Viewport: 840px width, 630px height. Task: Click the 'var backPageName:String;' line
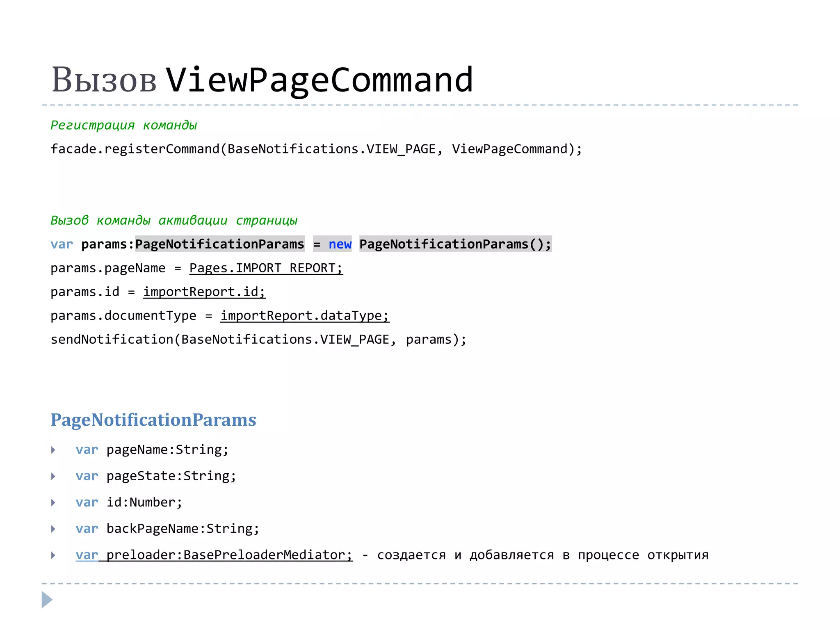pyautogui.click(x=167, y=529)
